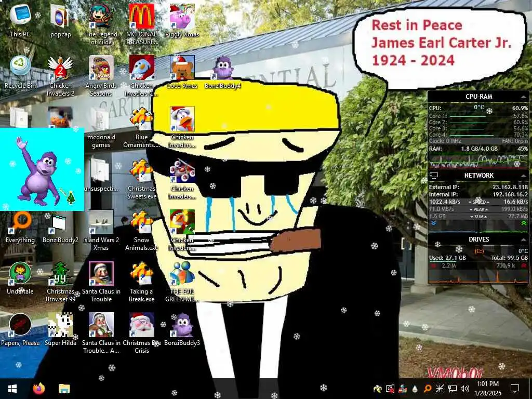This screenshot has width=532, height=399.
Task: Open Santa Claus in Trouble... A... shortcut
Action: tap(101, 334)
